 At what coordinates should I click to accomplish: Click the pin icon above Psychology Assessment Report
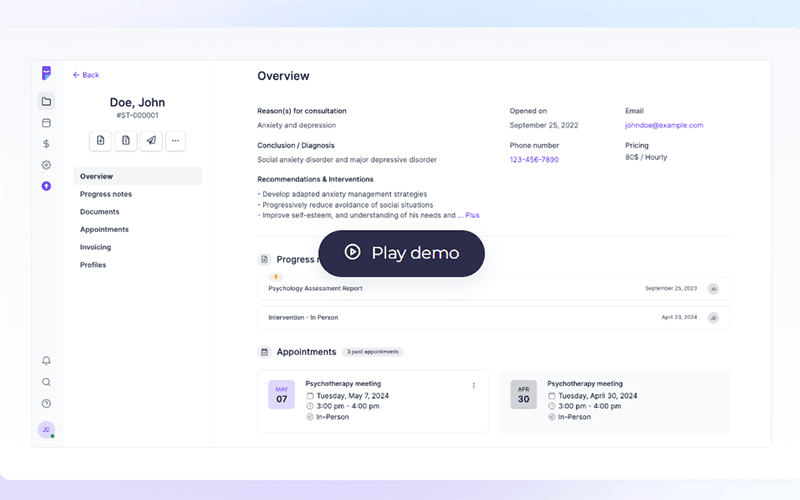click(276, 277)
